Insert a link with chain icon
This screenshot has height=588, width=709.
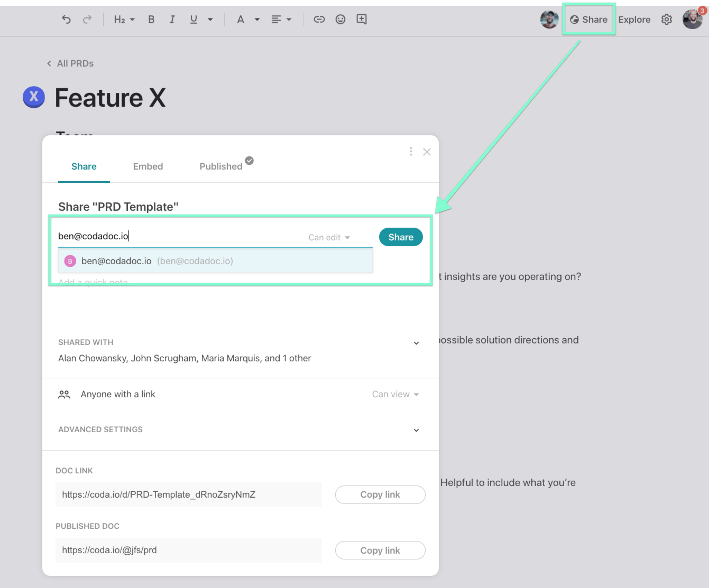319,20
